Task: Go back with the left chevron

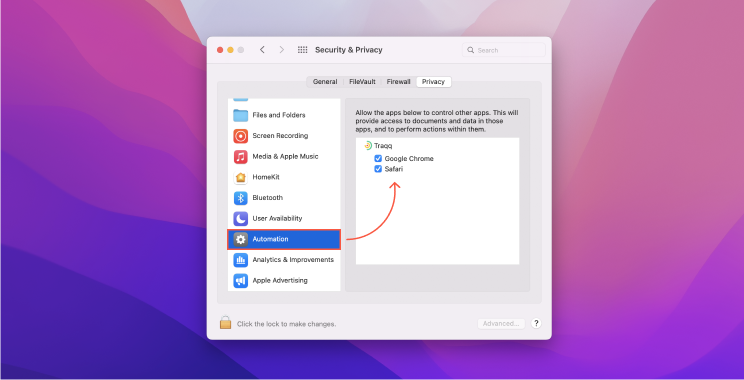Action: pyautogui.click(x=262, y=50)
